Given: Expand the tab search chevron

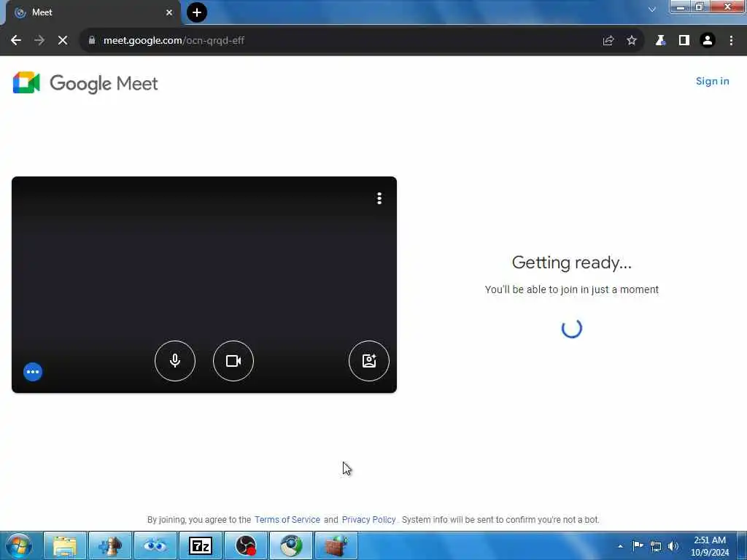Looking at the screenshot, I should (x=652, y=9).
